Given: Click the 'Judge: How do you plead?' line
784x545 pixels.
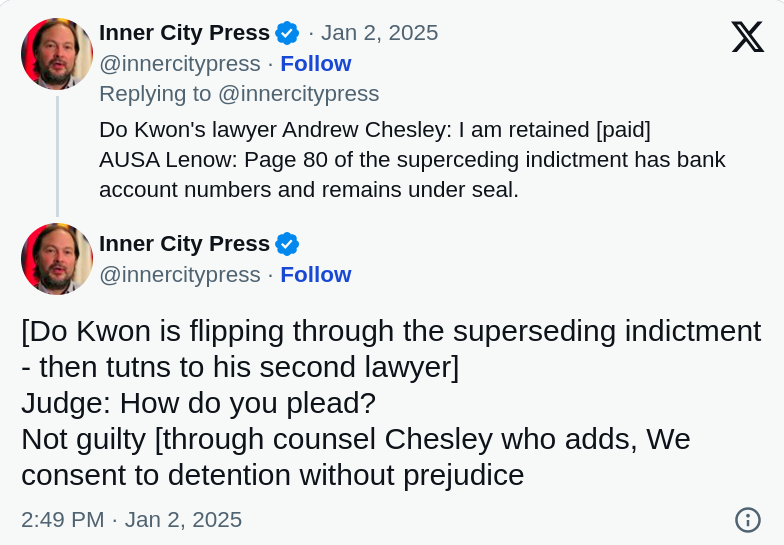Looking at the screenshot, I should coord(198,403).
